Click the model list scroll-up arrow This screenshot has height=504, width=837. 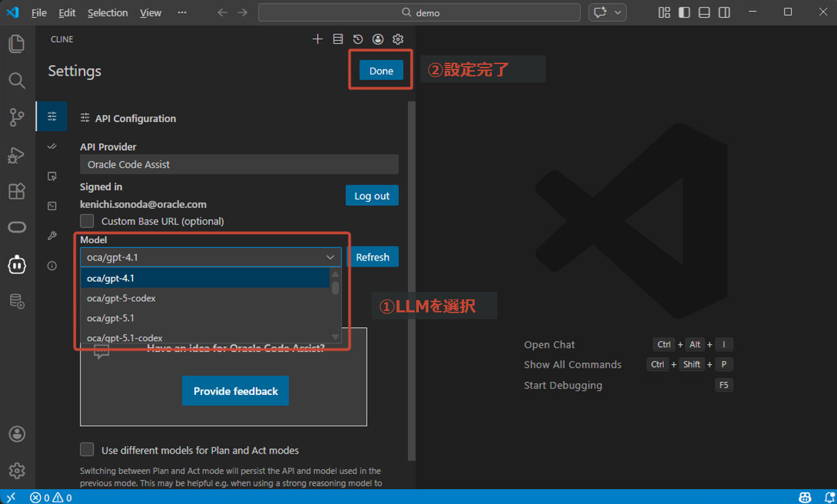pyautogui.click(x=335, y=273)
